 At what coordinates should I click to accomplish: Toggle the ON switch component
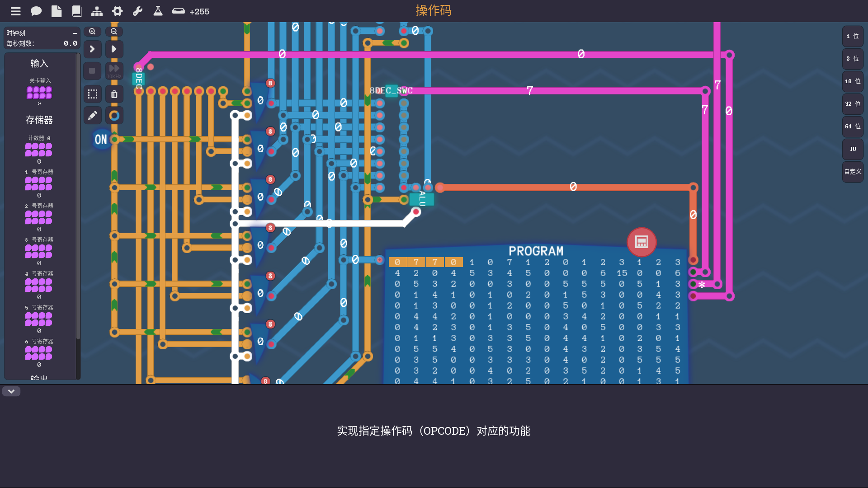tap(100, 140)
